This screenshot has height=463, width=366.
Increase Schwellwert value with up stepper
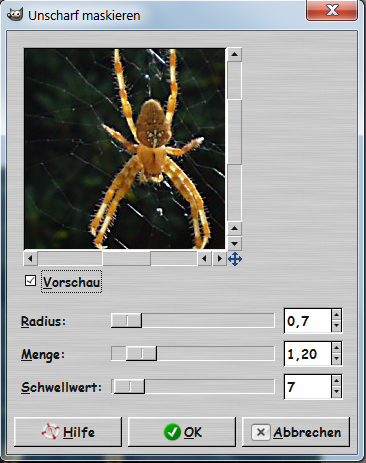pos(336,381)
